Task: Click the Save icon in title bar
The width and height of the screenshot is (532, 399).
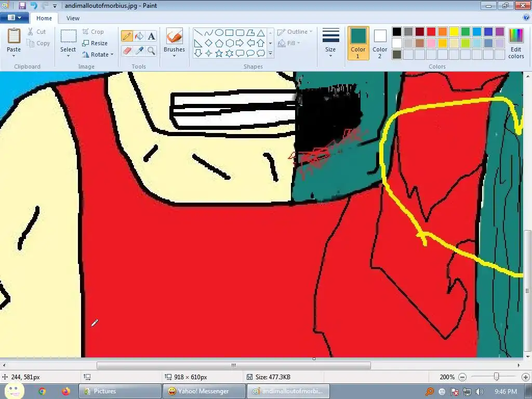Action: 22,5
